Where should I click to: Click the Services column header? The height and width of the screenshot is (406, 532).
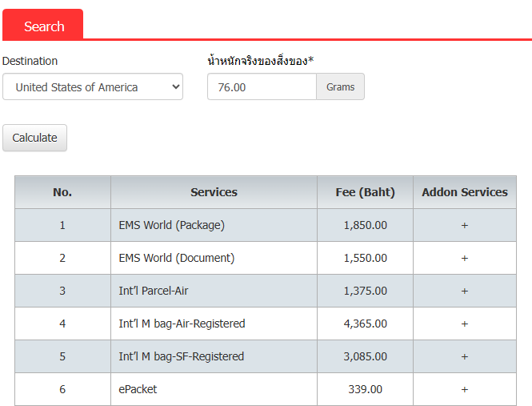(214, 192)
